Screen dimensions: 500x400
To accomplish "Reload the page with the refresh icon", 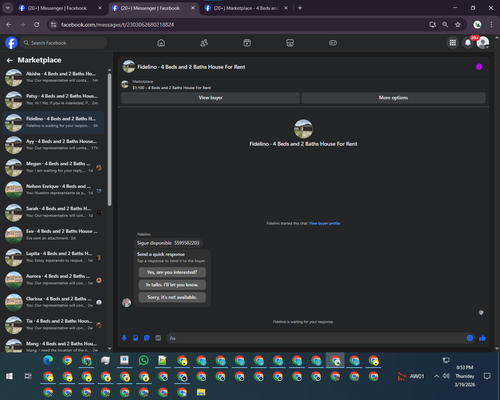I will 37,25.
